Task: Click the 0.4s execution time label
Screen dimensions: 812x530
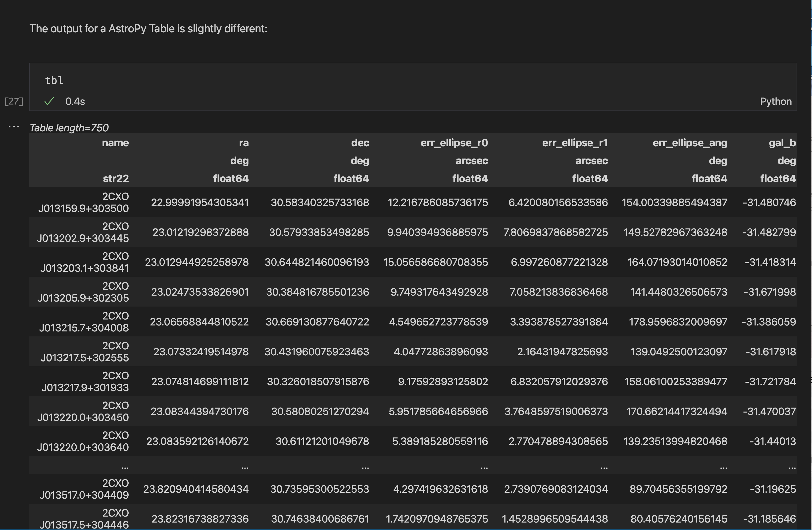Action: click(x=75, y=101)
